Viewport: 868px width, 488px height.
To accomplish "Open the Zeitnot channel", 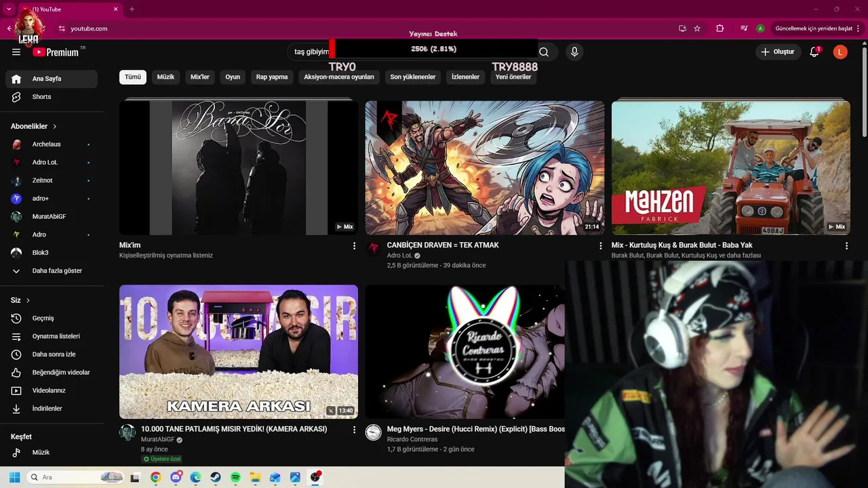I will point(52,180).
